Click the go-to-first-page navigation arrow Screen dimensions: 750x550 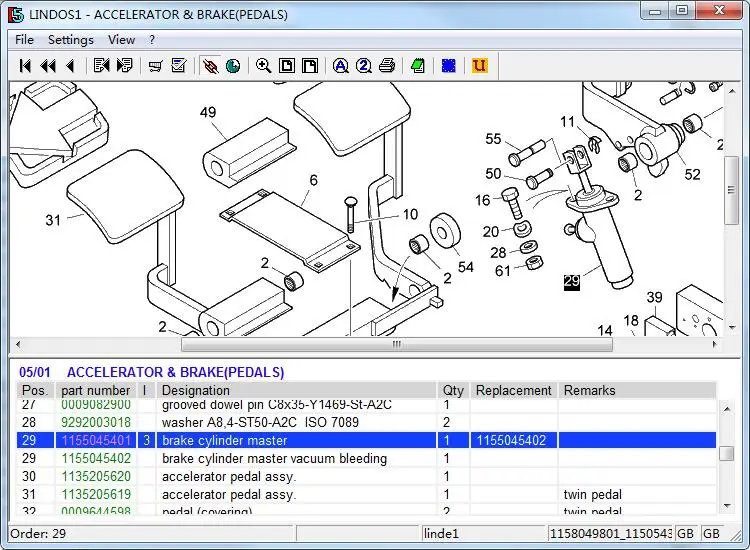click(x=25, y=66)
